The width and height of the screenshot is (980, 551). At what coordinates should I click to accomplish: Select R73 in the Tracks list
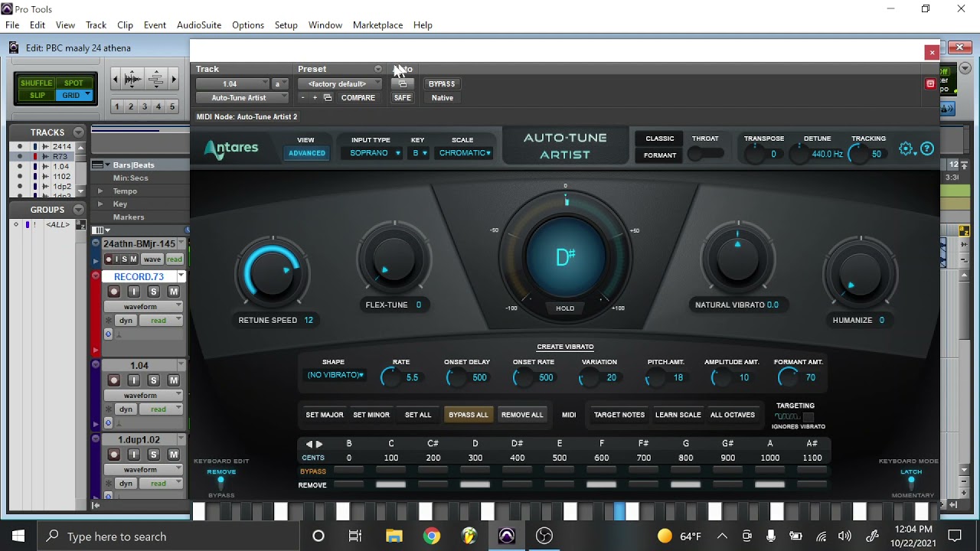pyautogui.click(x=60, y=156)
